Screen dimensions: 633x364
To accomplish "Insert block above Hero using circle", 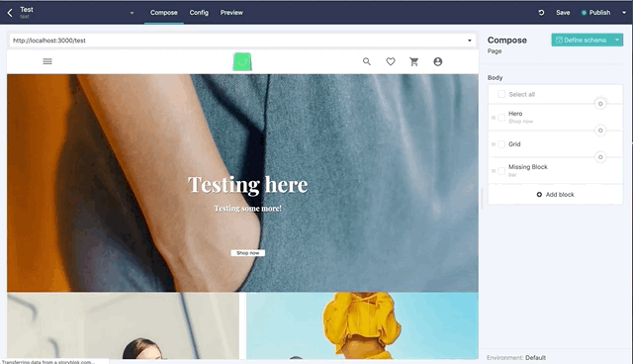I will [600, 104].
